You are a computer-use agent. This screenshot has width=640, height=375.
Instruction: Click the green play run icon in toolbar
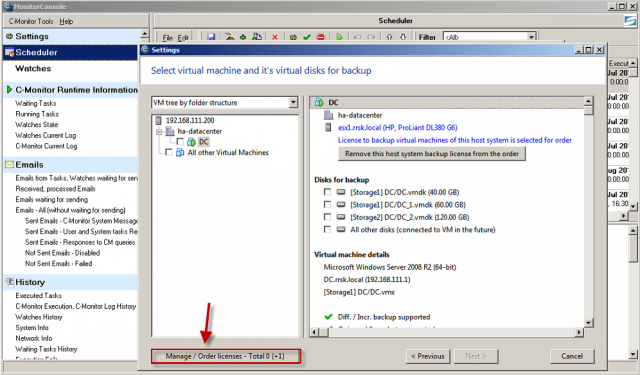[339, 37]
